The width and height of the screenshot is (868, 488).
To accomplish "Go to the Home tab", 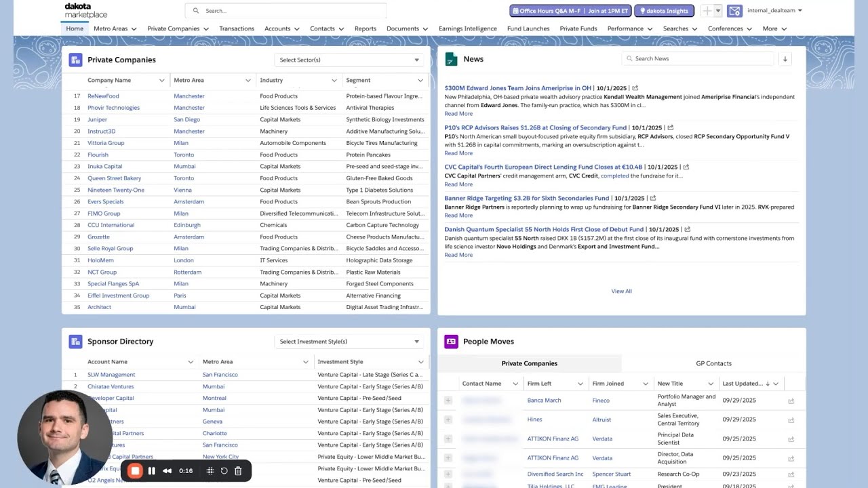I will [75, 28].
